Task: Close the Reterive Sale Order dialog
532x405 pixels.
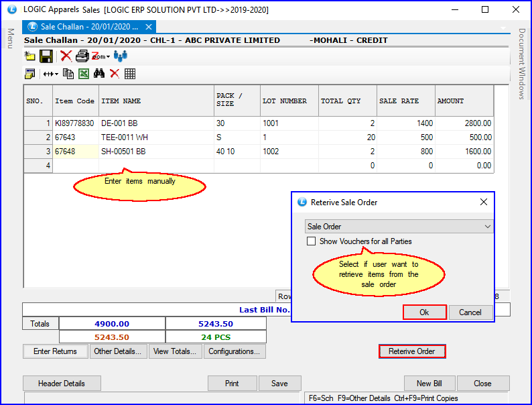Action: [484, 202]
